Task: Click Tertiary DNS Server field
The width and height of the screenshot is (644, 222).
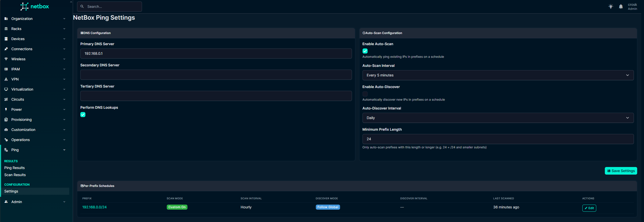Action: [x=216, y=96]
